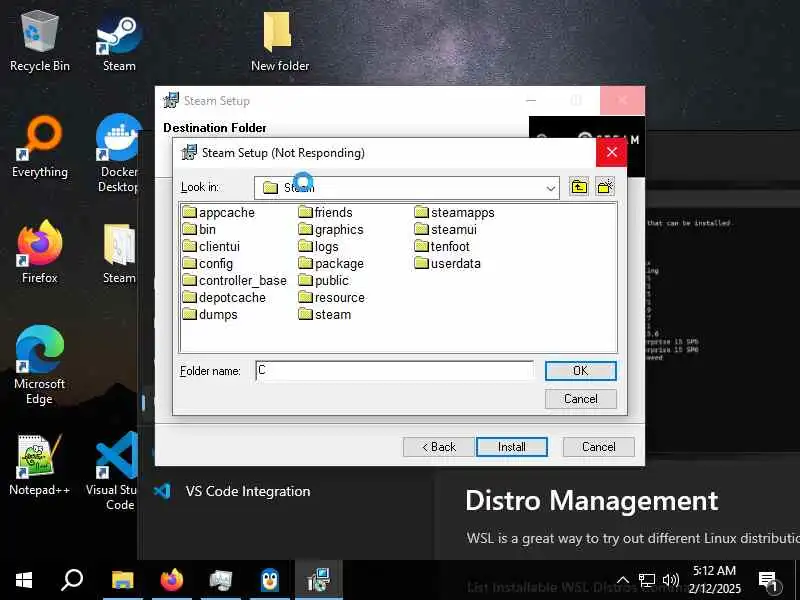Image resolution: width=800 pixels, height=600 pixels.
Task: Click the Create New Folder icon
Action: [x=605, y=187]
